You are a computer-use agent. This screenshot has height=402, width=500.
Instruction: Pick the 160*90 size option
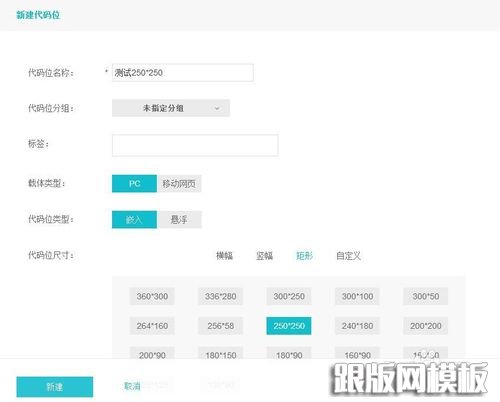tap(357, 353)
